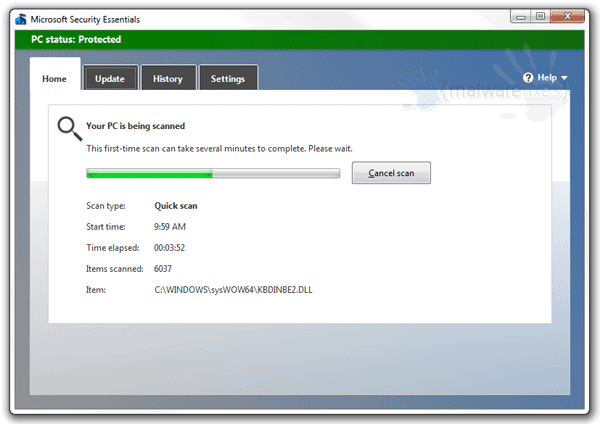Click the 'This first-time scan' message text

[219, 148]
